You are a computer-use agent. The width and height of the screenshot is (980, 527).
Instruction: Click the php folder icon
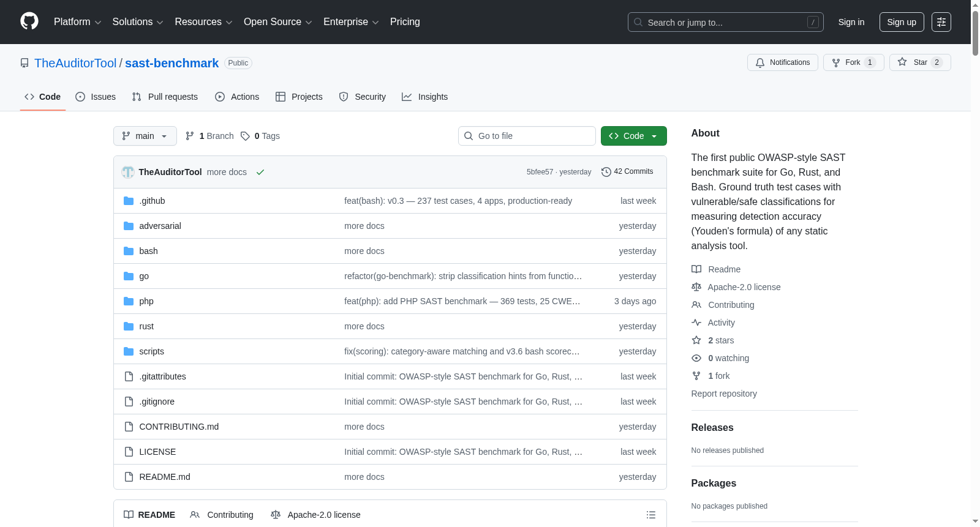coord(129,301)
